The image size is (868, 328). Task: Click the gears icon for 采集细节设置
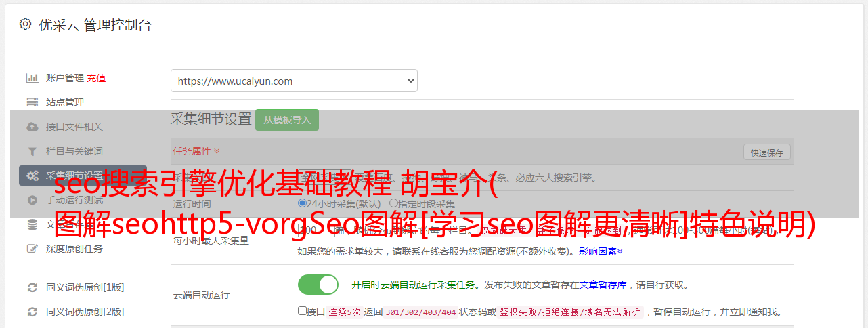[x=32, y=176]
